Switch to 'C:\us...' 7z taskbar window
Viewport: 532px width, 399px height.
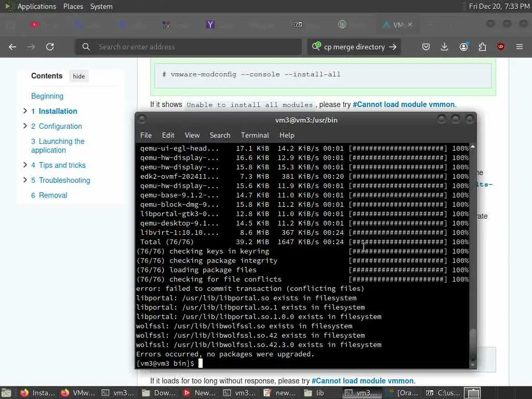pos(443,393)
